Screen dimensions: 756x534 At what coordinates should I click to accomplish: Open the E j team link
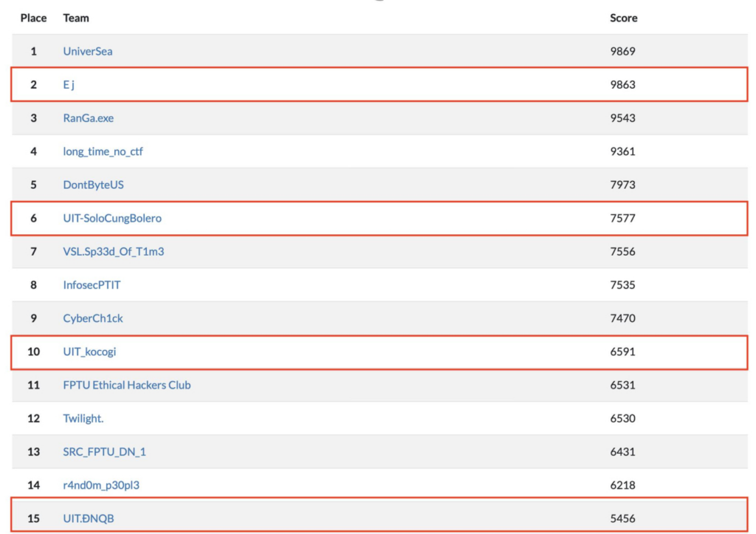point(69,85)
